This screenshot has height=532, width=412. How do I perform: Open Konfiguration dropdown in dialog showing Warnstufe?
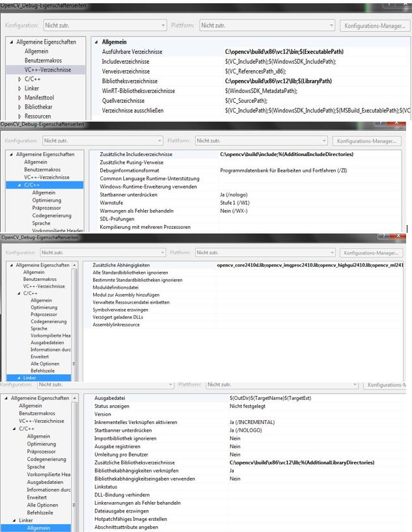point(103,140)
